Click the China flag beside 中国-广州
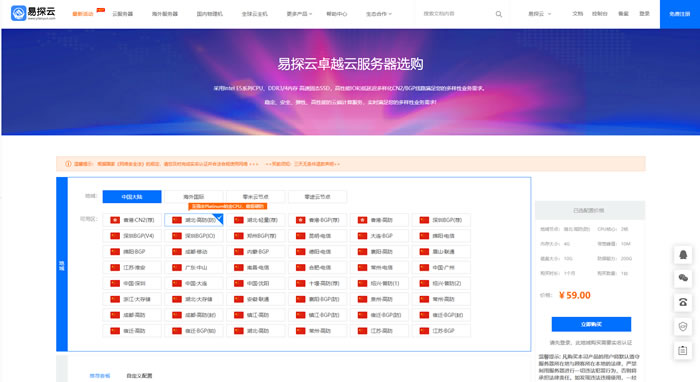700x382 pixels. click(424, 267)
